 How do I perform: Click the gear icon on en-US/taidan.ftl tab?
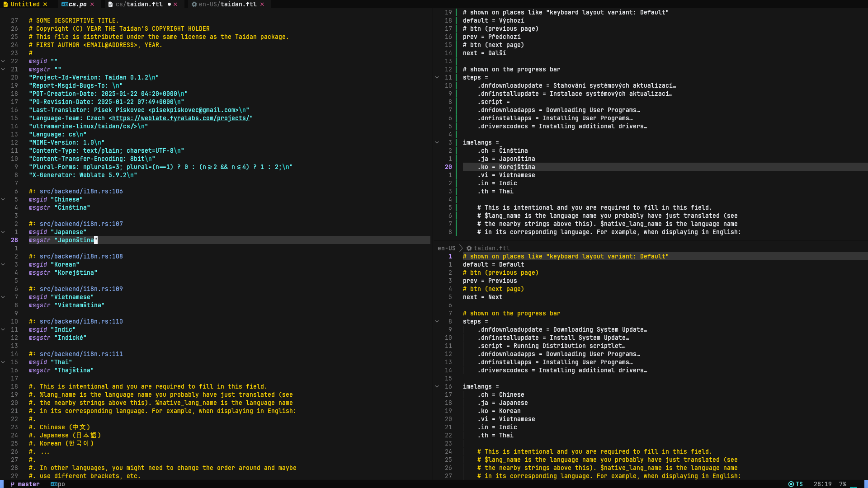[x=194, y=4]
